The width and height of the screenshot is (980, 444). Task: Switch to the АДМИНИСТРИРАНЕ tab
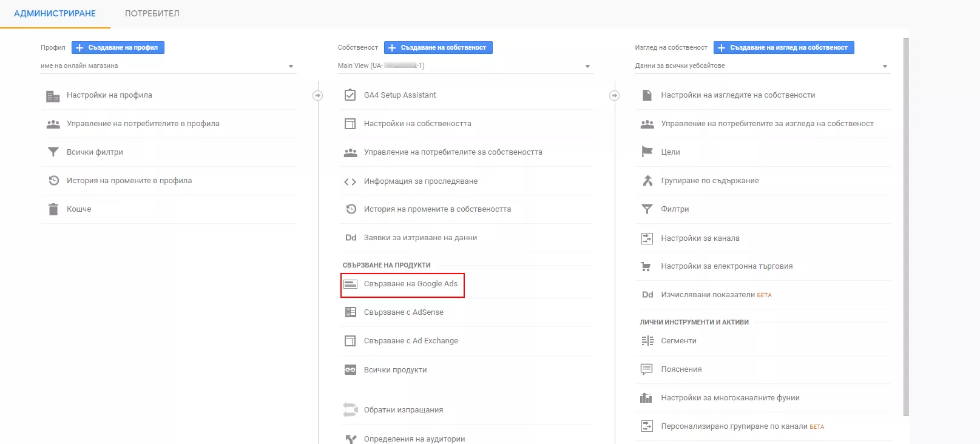[55, 13]
